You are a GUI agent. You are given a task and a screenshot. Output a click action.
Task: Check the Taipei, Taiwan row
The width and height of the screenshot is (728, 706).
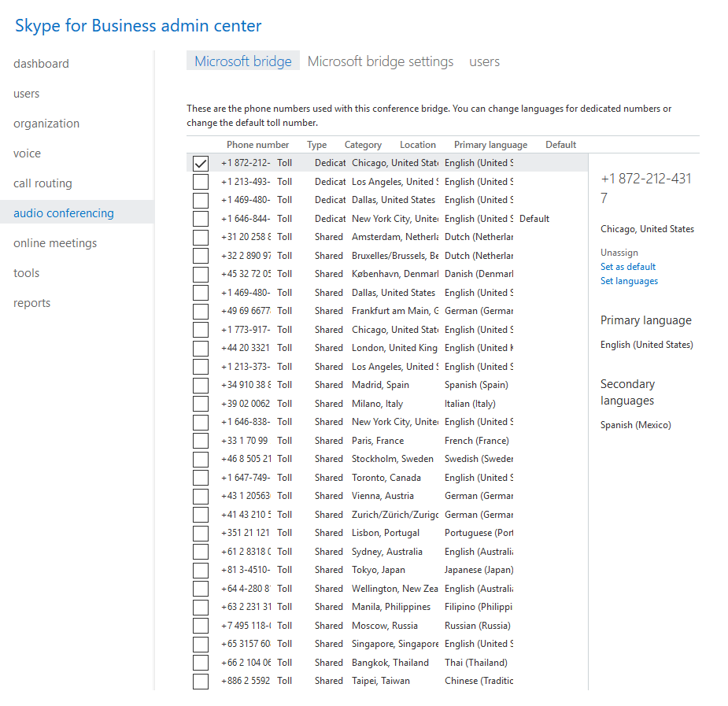click(201, 682)
